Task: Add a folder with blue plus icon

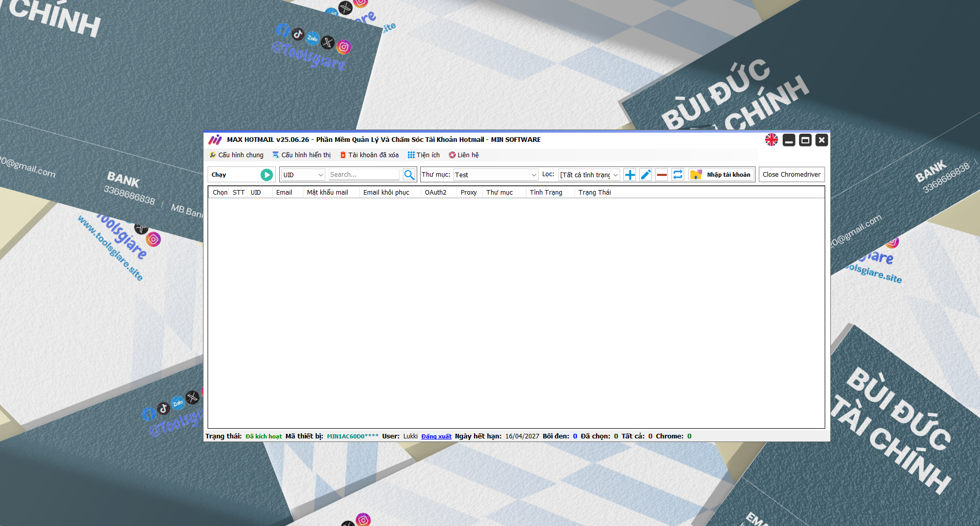Action: pyautogui.click(x=630, y=175)
